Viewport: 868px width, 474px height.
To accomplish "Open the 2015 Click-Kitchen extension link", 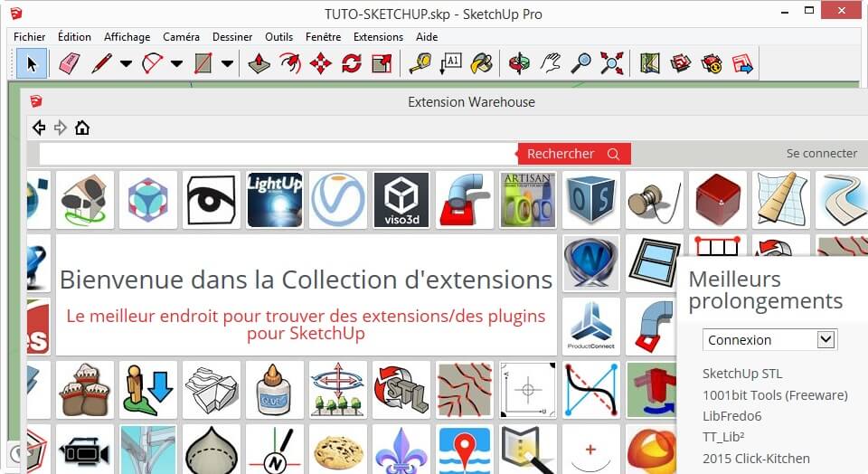I will pos(756,459).
